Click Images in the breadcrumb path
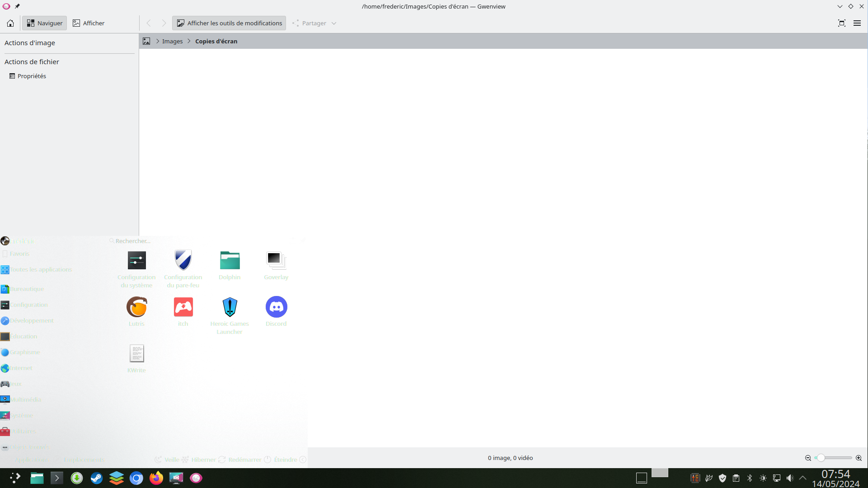The width and height of the screenshot is (868, 488). click(x=172, y=41)
